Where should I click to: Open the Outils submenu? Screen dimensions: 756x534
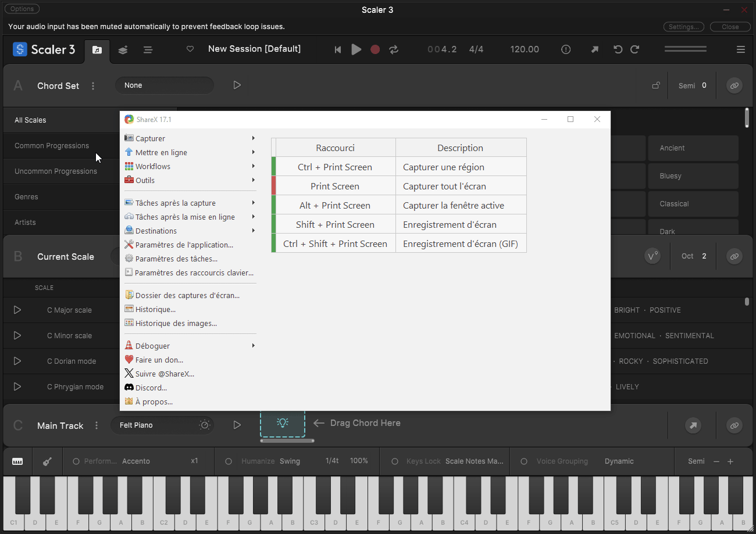pyautogui.click(x=190, y=180)
